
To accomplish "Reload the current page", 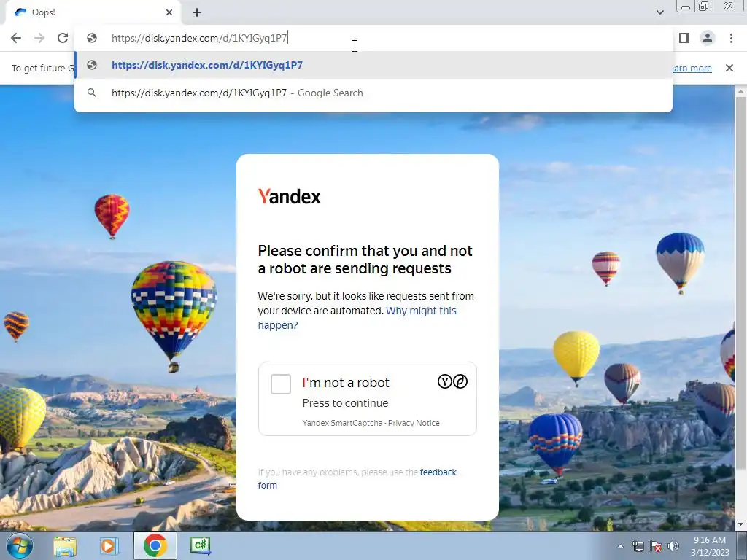I will (x=63, y=38).
